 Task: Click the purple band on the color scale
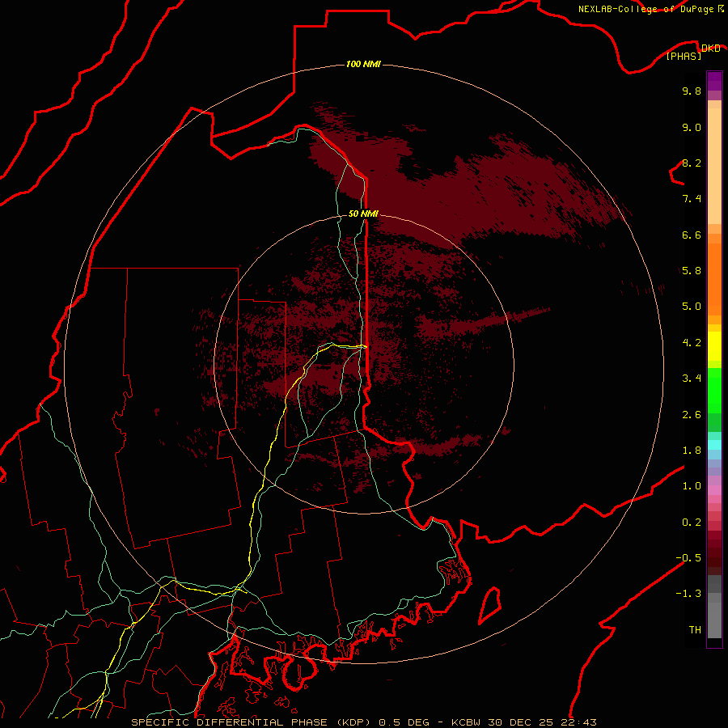click(714, 81)
